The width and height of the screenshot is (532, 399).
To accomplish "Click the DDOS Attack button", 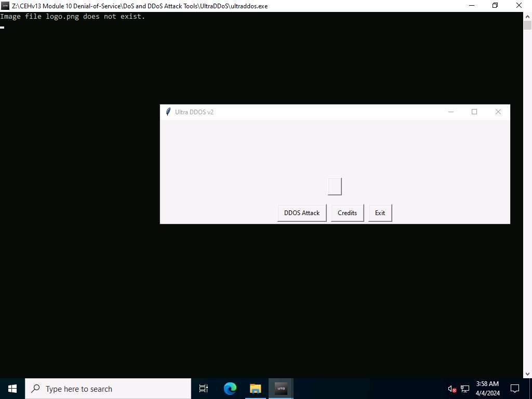I will click(x=302, y=213).
